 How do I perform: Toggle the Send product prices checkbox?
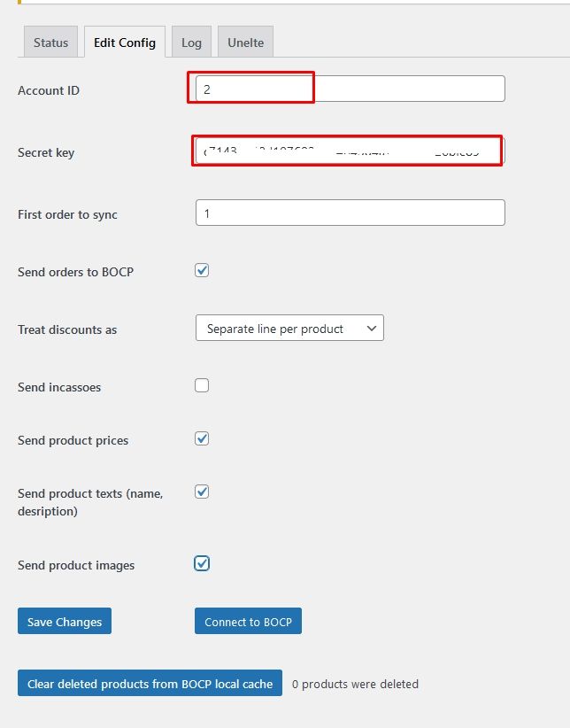click(202, 438)
